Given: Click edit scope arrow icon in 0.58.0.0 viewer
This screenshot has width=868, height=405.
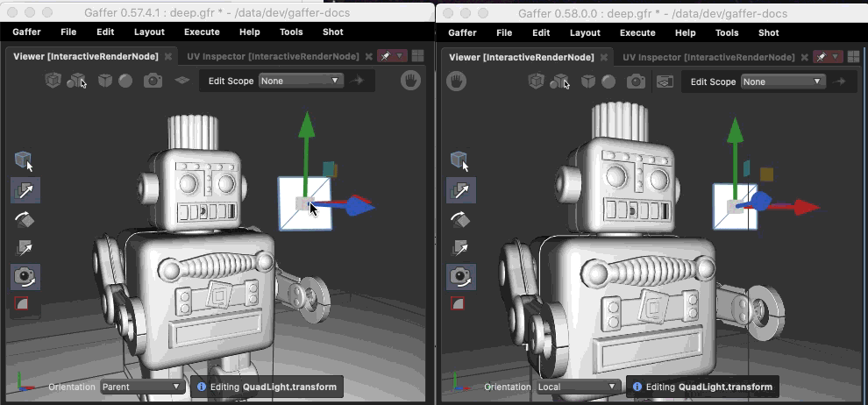Looking at the screenshot, I should coord(841,82).
